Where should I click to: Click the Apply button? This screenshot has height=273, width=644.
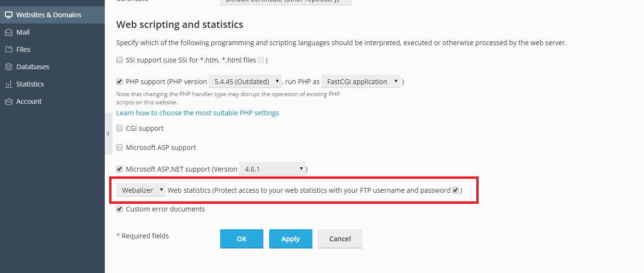click(x=291, y=239)
